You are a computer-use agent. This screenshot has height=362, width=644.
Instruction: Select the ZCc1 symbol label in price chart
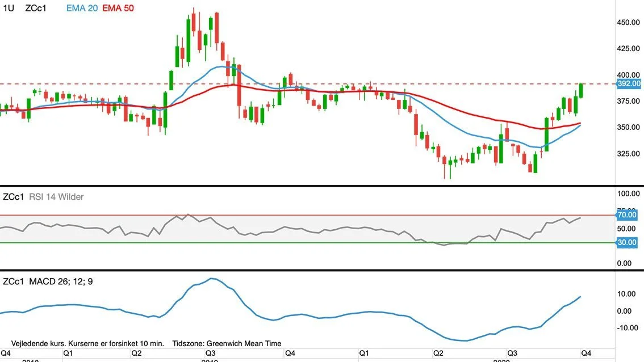pyautogui.click(x=36, y=8)
